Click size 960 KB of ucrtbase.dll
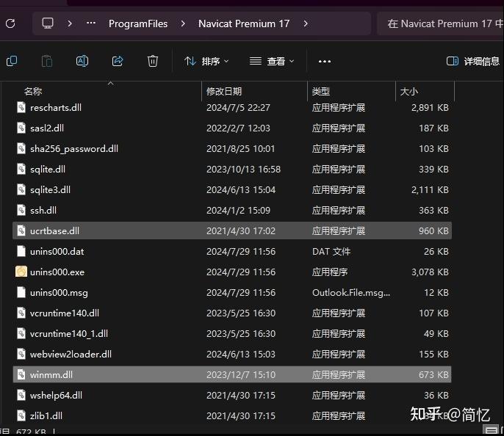This screenshot has width=504, height=436. [x=433, y=230]
